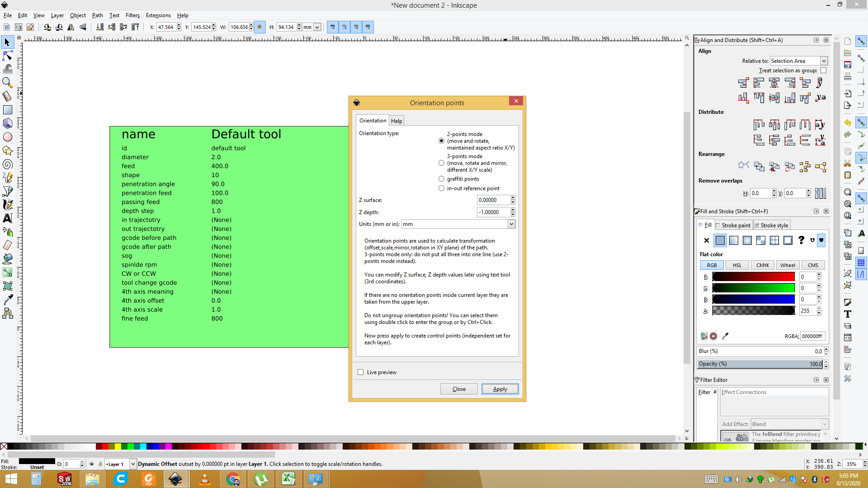
Task: Open the Extensions menu
Action: point(158,15)
